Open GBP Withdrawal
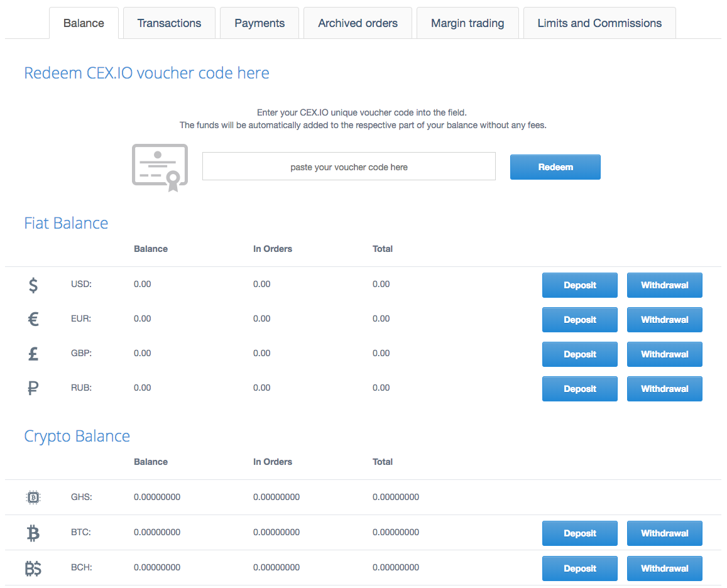The image size is (727, 588). click(x=664, y=354)
